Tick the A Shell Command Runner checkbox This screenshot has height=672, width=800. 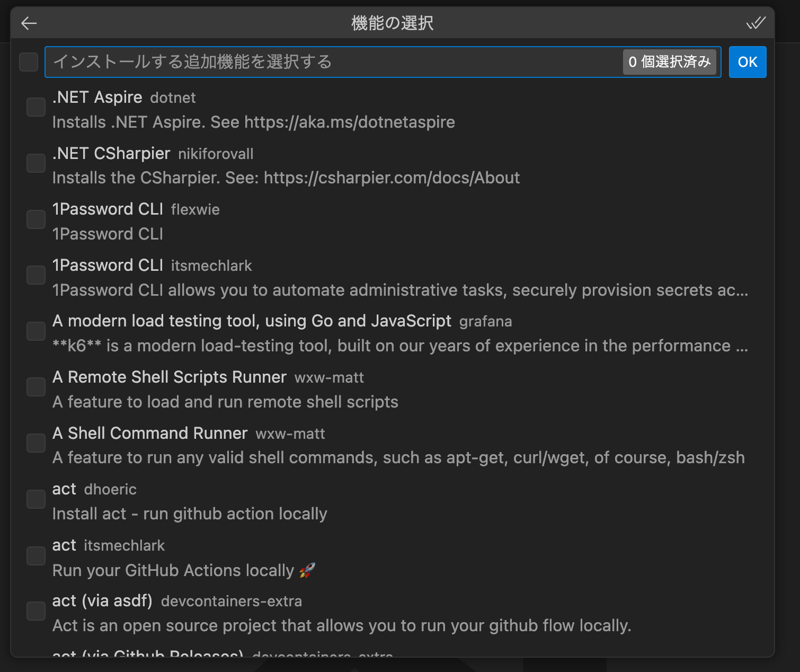pos(36,443)
